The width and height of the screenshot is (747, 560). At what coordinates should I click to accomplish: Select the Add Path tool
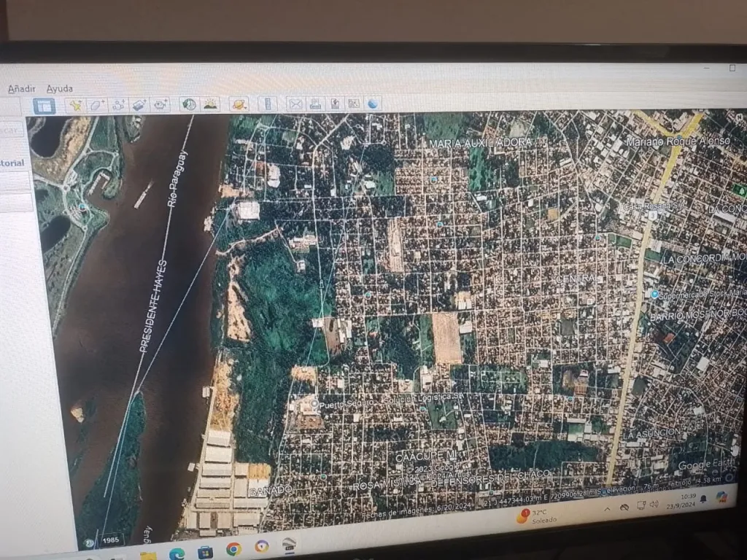pos(119,105)
